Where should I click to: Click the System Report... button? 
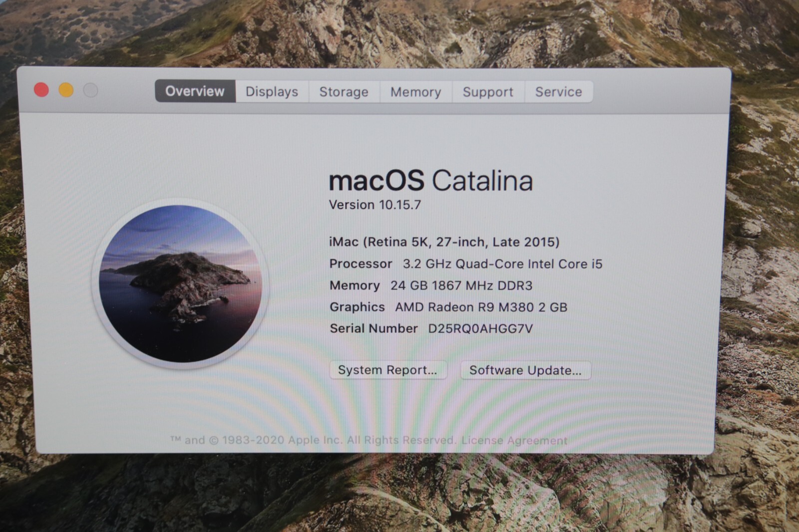(388, 370)
